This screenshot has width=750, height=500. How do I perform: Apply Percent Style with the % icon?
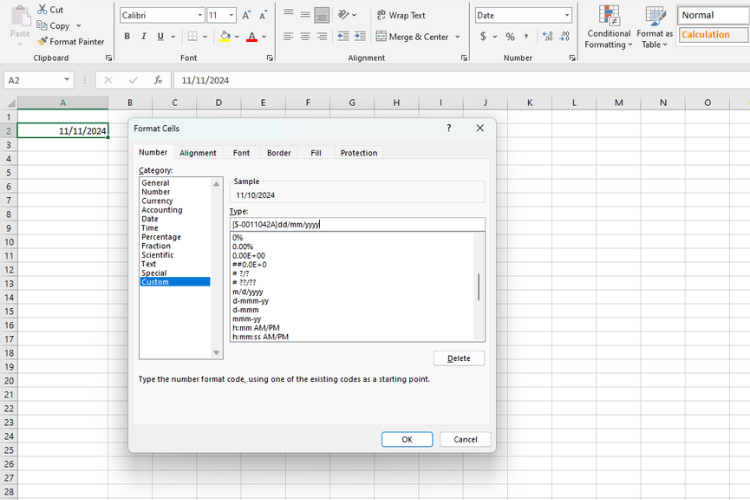(510, 36)
